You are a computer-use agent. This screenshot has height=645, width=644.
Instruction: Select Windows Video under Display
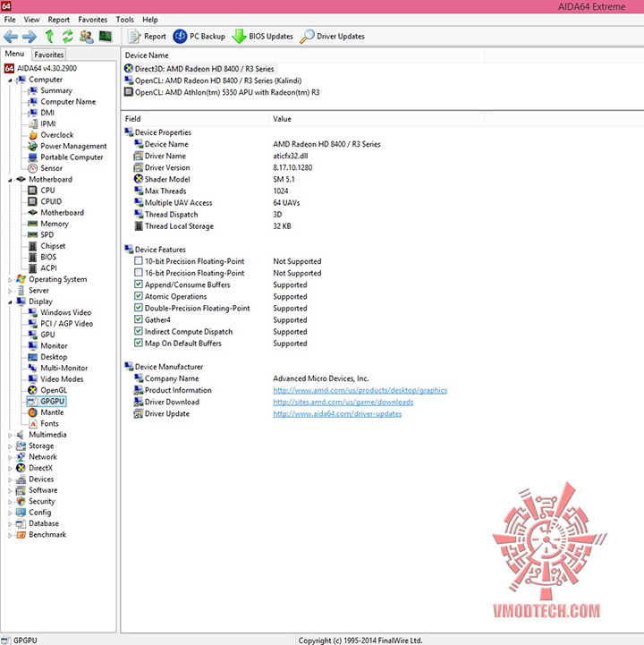(x=65, y=312)
